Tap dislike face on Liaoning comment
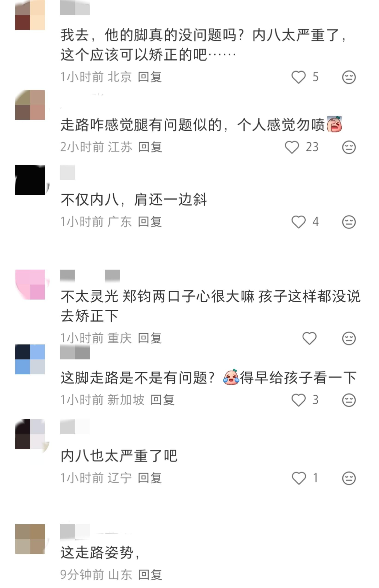Screen dimensions: 379x588 [349, 478]
